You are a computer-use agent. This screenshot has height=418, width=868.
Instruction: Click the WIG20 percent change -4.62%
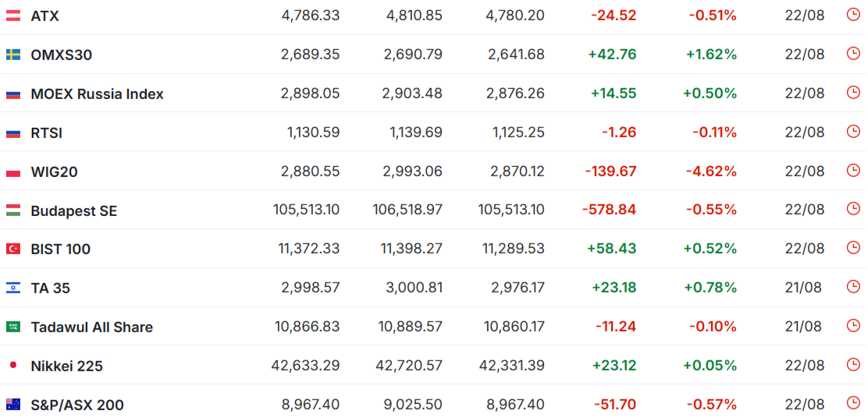point(711,172)
